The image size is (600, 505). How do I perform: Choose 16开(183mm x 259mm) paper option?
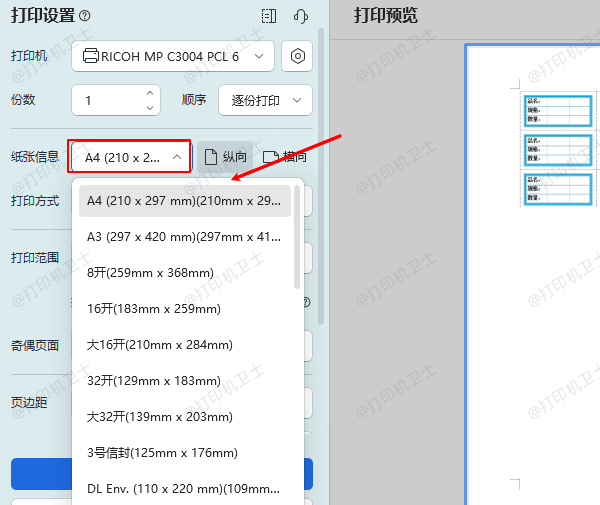(x=185, y=309)
